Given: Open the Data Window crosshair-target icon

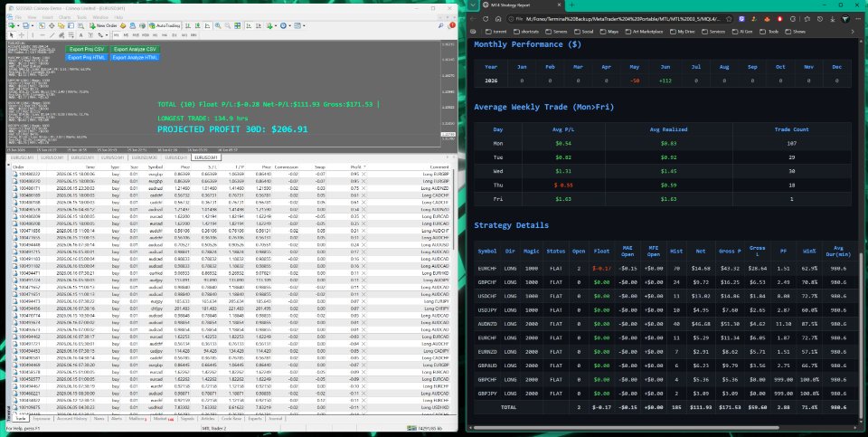Looking at the screenshot, I should [x=52, y=25].
